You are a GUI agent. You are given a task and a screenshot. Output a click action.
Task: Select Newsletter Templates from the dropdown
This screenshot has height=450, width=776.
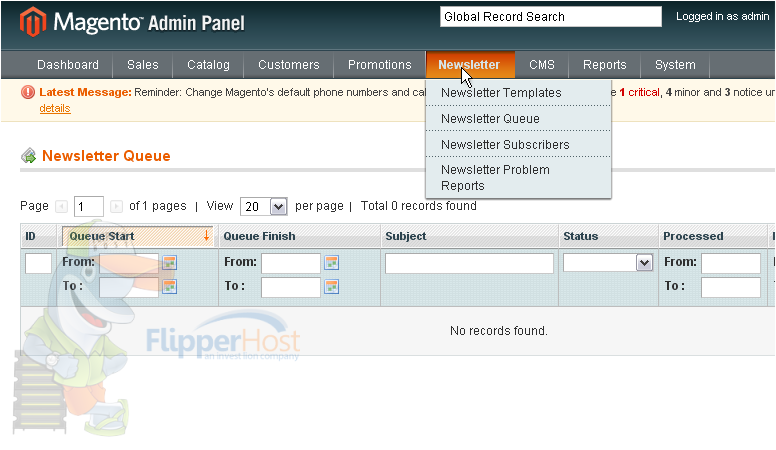518,93
